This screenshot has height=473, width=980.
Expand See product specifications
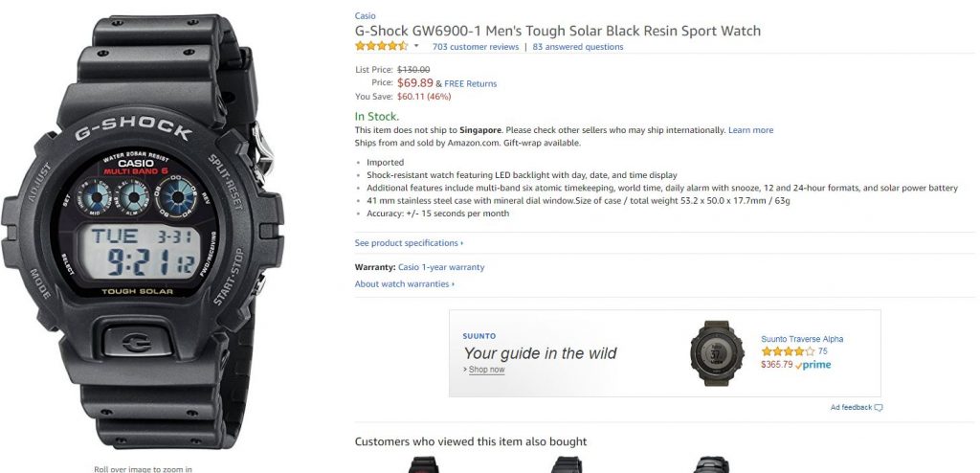408,243
